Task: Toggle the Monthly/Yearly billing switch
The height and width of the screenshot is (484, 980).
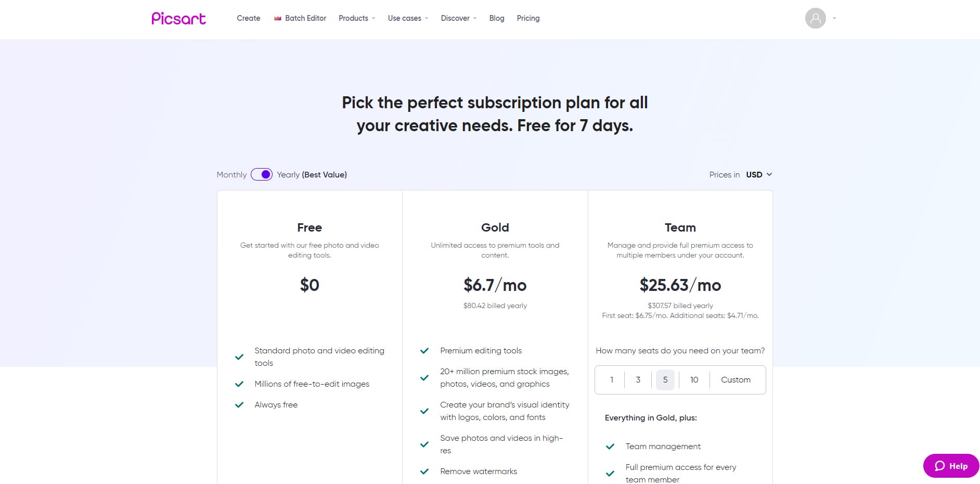Action: pyautogui.click(x=262, y=174)
